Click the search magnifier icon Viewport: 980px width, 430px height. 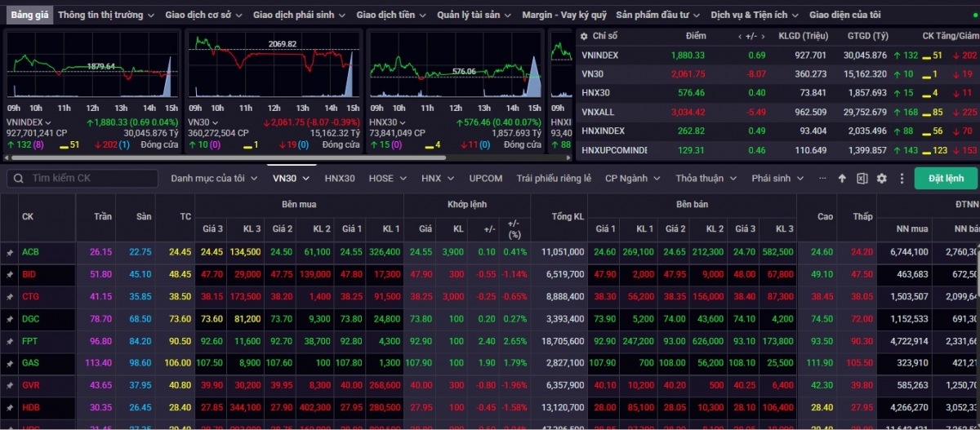click(x=19, y=179)
